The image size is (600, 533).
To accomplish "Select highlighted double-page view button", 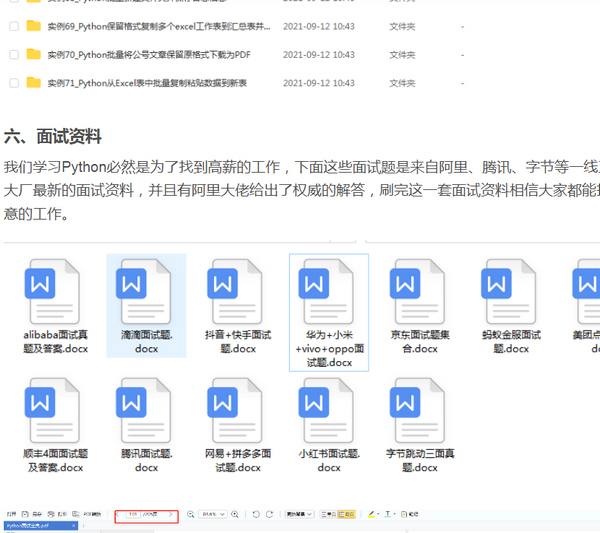I will point(346,514).
